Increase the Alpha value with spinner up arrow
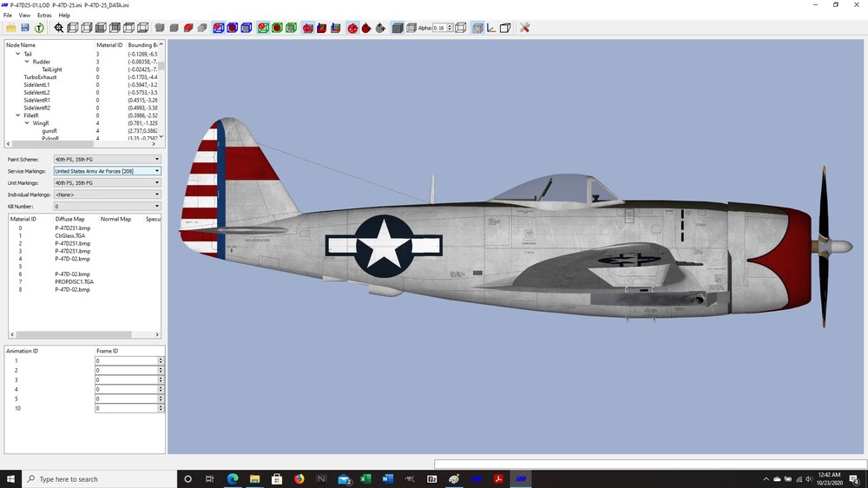Viewport: 868px width, 488px height. point(450,25)
